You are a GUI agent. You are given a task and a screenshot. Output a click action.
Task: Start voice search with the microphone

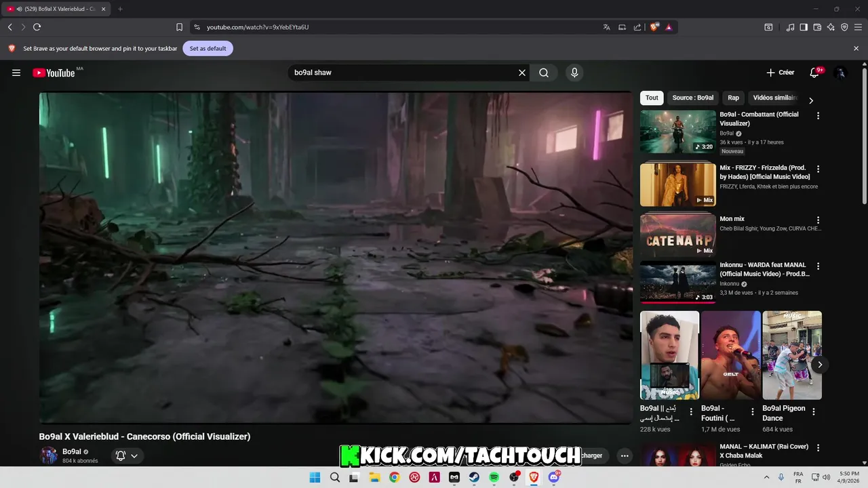574,73
